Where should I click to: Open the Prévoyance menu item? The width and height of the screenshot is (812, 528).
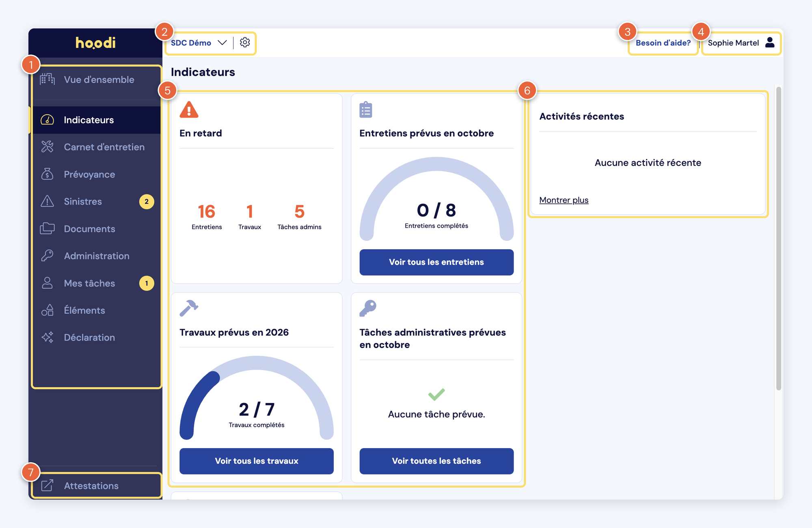pyautogui.click(x=97, y=174)
